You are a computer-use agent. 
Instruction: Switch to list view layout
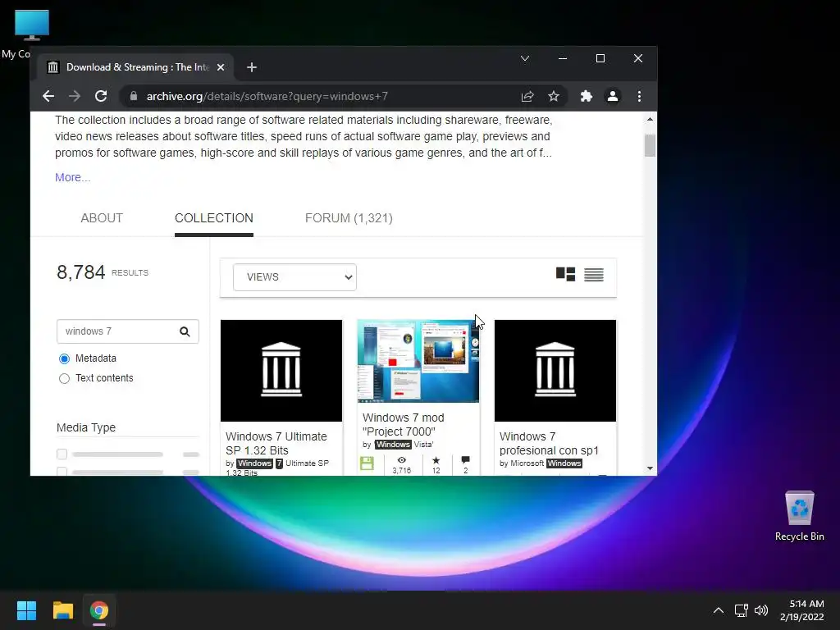594,274
